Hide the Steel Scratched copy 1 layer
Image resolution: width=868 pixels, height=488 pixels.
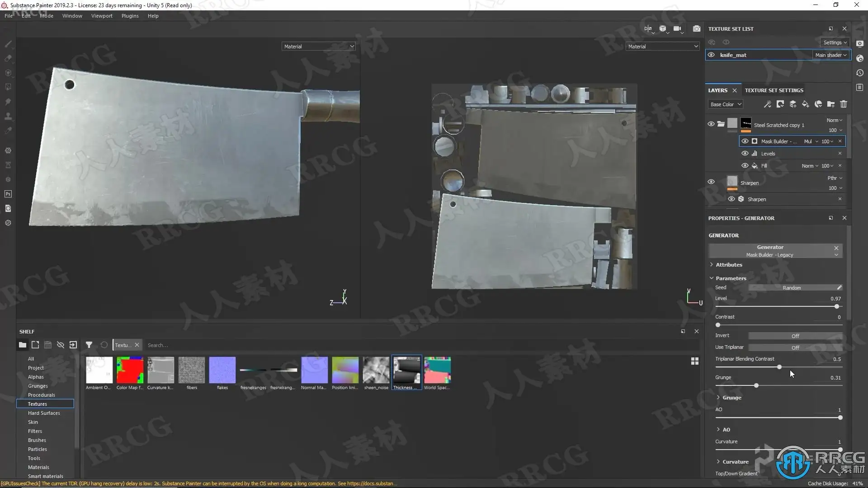711,124
